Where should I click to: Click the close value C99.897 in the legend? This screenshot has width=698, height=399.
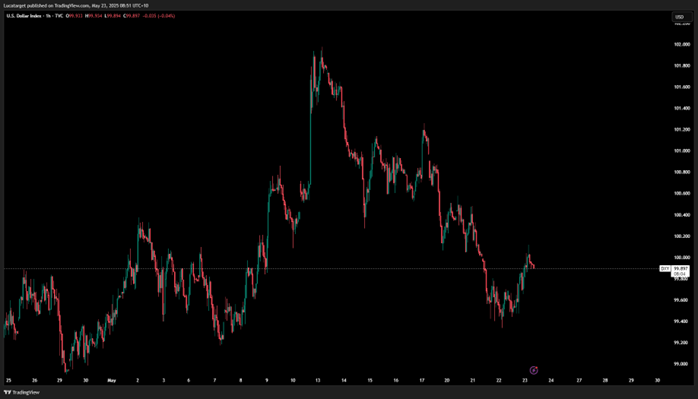coord(131,16)
